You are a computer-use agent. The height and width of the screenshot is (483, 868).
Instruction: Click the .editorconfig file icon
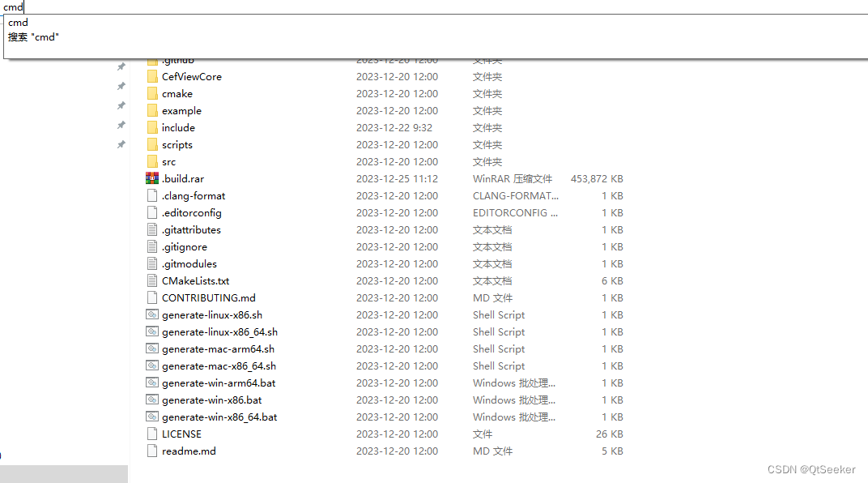pos(152,212)
